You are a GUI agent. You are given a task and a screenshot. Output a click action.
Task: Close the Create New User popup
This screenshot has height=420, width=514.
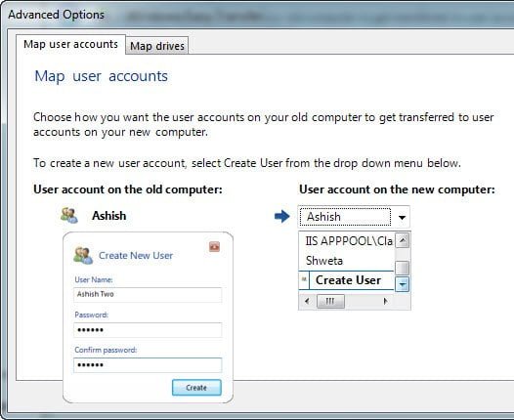pos(215,246)
